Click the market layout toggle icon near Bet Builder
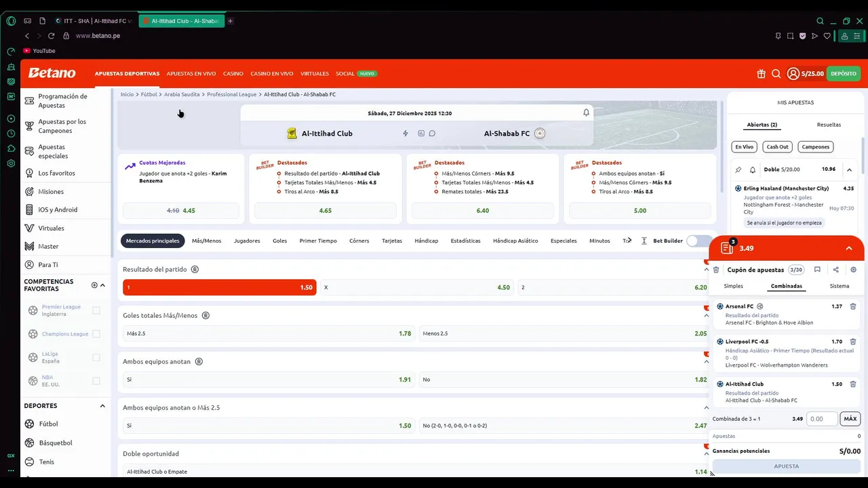868x488 pixels. point(644,241)
